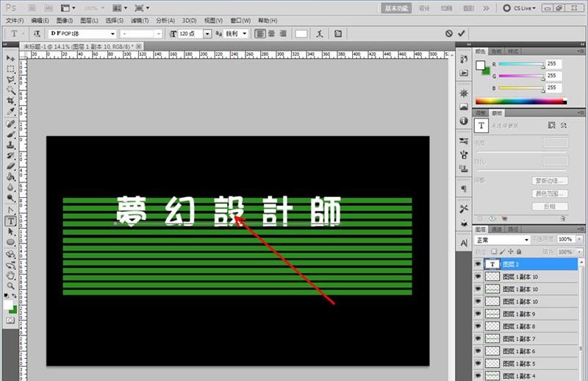Select the Dodge tool

tap(10, 197)
